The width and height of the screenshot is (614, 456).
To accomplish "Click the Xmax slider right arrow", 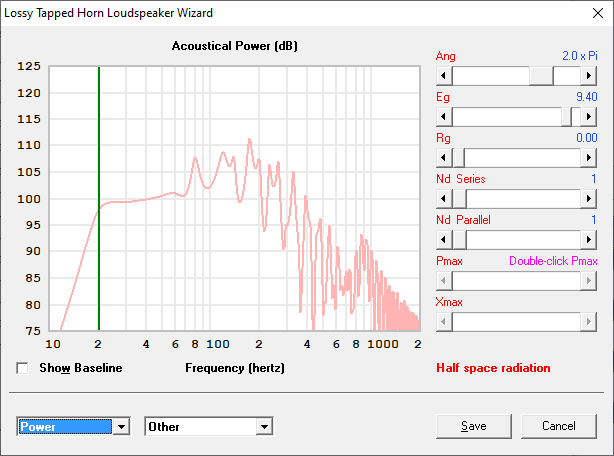I will coord(589,322).
